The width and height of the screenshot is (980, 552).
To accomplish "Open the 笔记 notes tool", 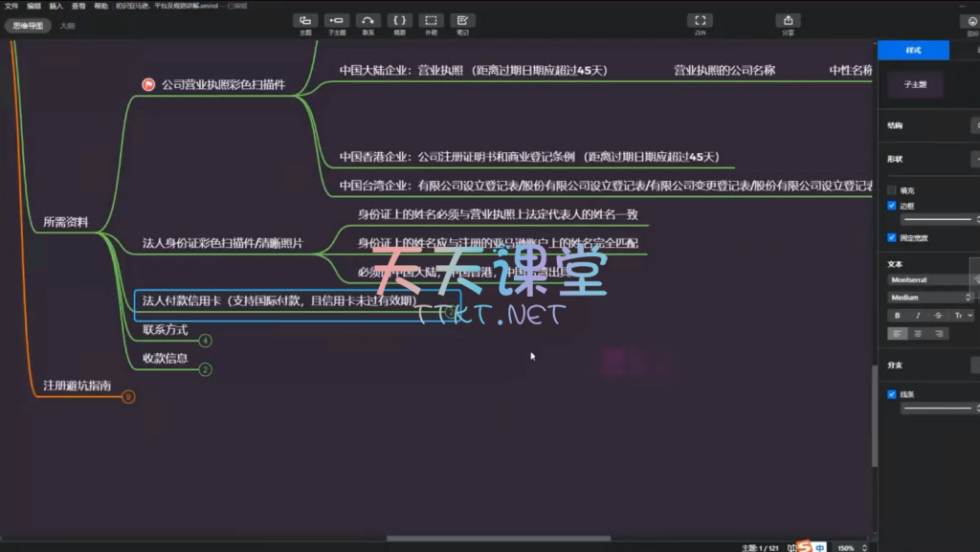I will coord(463,21).
